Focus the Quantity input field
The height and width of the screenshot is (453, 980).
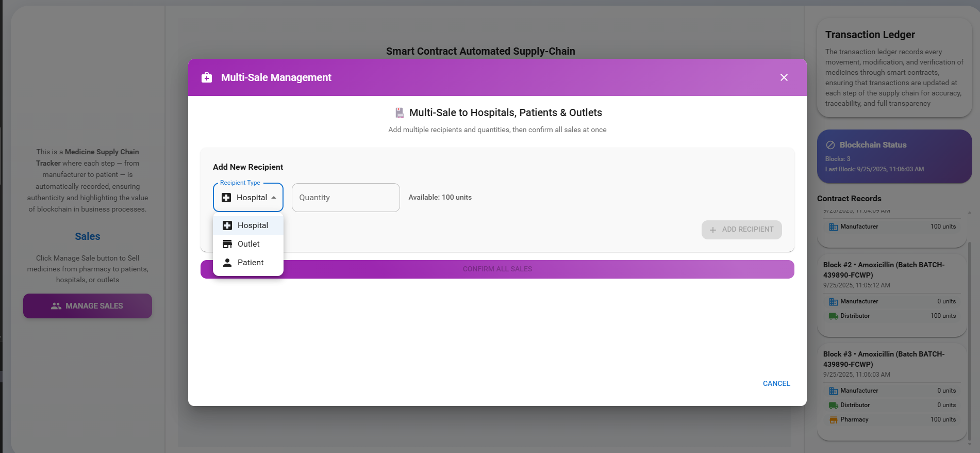(345, 198)
